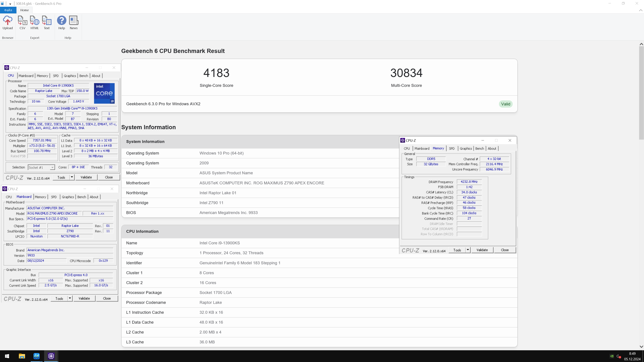644x362 pixels.
Task: Click Close button in CPU-Z Memory window
Action: pos(505,250)
